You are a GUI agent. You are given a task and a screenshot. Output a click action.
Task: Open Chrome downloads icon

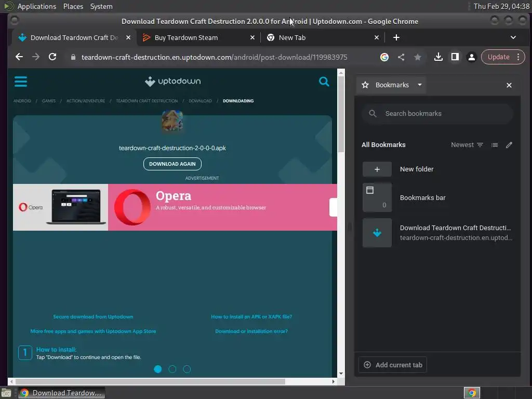[438, 57]
